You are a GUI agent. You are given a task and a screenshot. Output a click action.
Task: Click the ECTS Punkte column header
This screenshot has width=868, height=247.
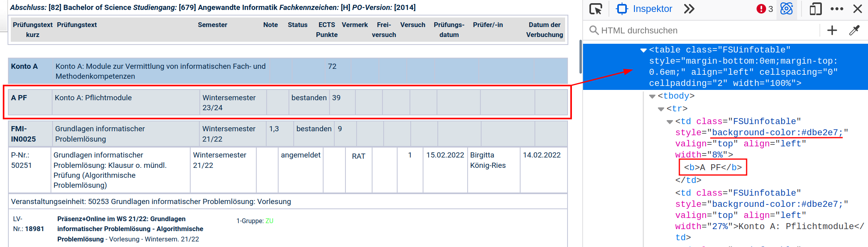(x=327, y=30)
